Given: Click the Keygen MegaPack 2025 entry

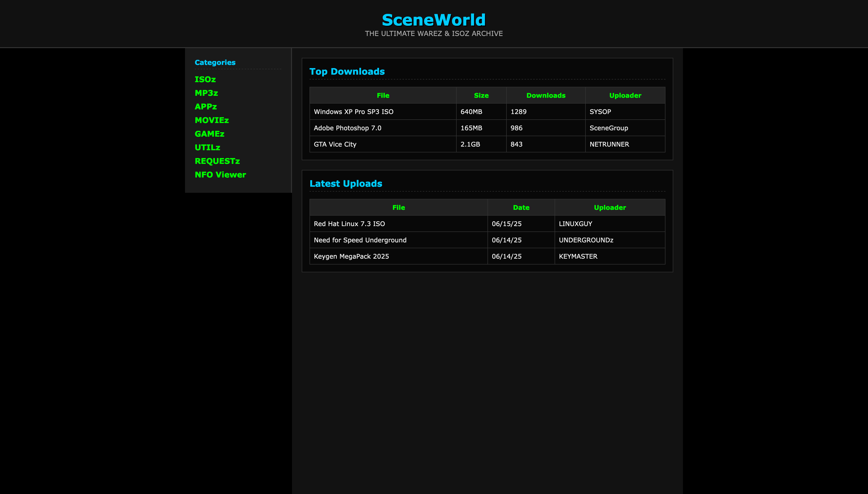Looking at the screenshot, I should (351, 256).
